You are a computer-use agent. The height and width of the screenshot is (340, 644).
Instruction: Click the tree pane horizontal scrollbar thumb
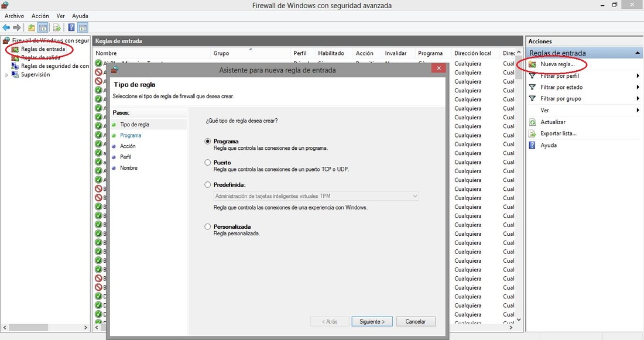click(x=28, y=328)
